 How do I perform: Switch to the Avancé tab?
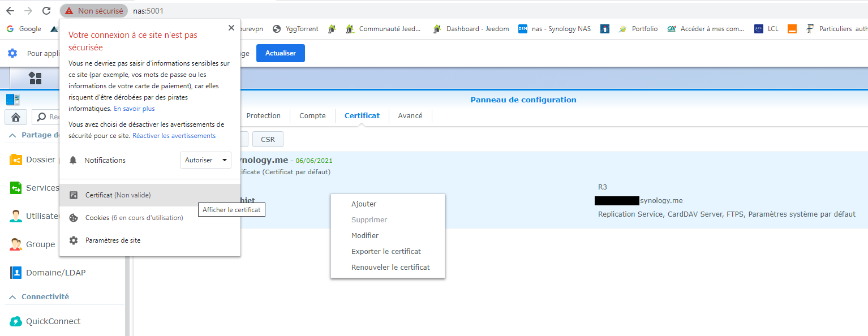tap(410, 116)
